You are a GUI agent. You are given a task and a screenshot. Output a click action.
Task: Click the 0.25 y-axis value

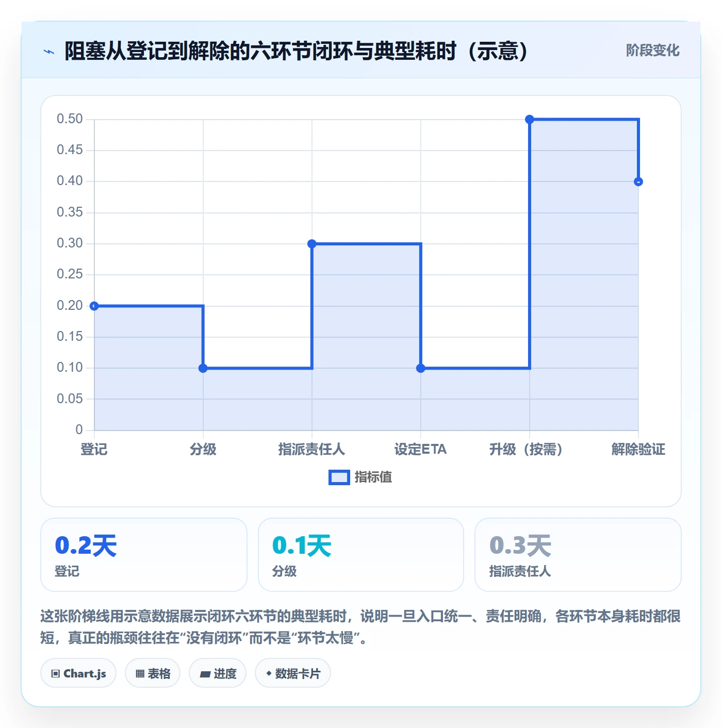tap(70, 274)
